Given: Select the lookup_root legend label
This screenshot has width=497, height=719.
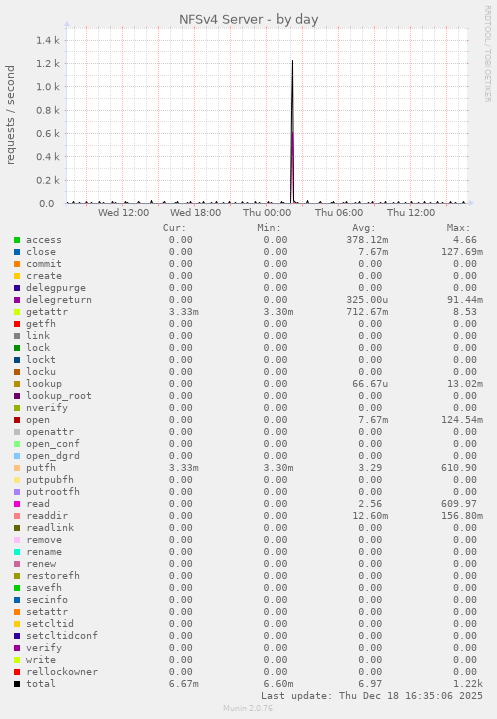Looking at the screenshot, I should pyautogui.click(x=59, y=396).
